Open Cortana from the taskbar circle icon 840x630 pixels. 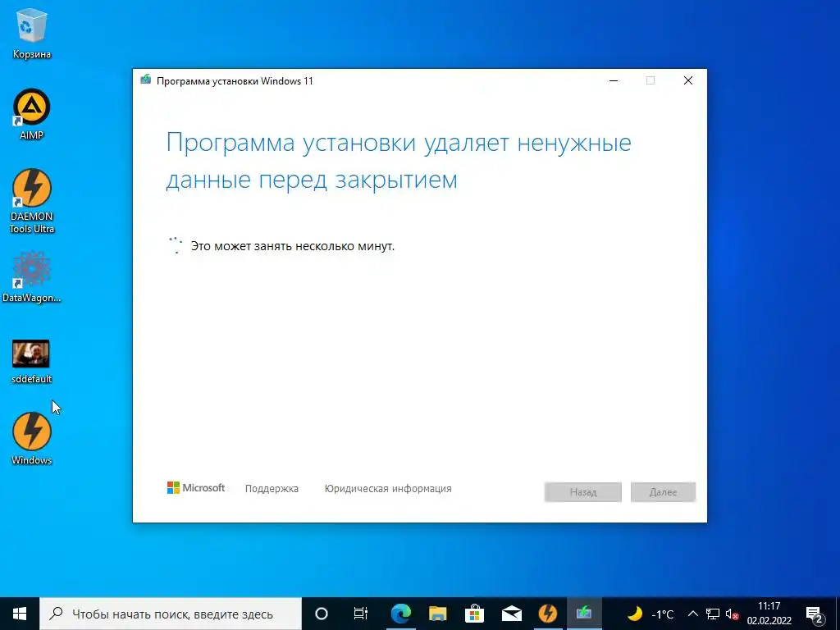pos(321,614)
